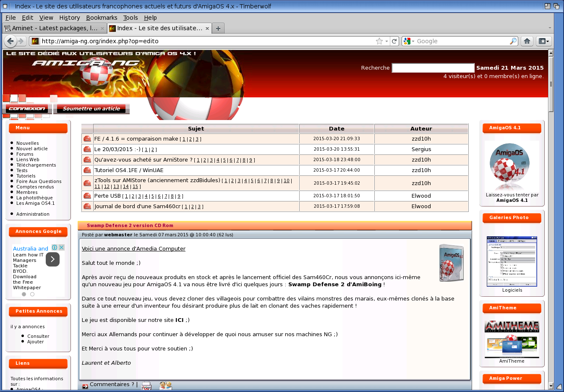Click the red arrow icon before Commentaires
This screenshot has height=392, width=564.
pyautogui.click(x=85, y=386)
